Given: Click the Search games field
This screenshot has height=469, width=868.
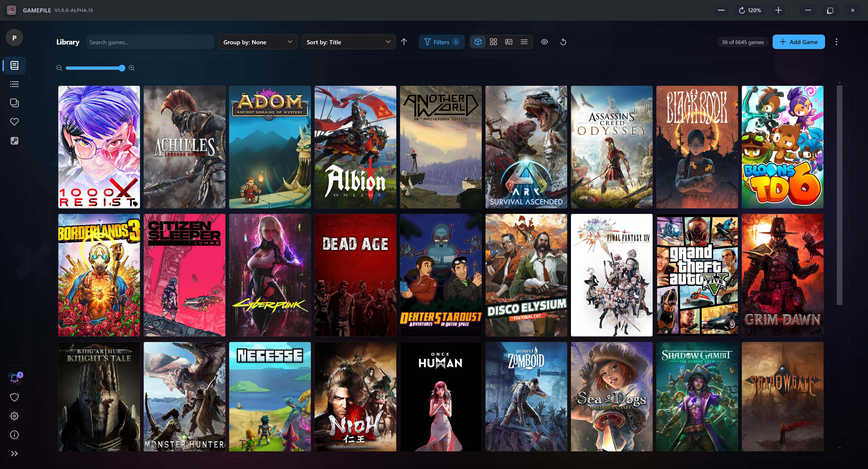Looking at the screenshot, I should click(x=150, y=42).
